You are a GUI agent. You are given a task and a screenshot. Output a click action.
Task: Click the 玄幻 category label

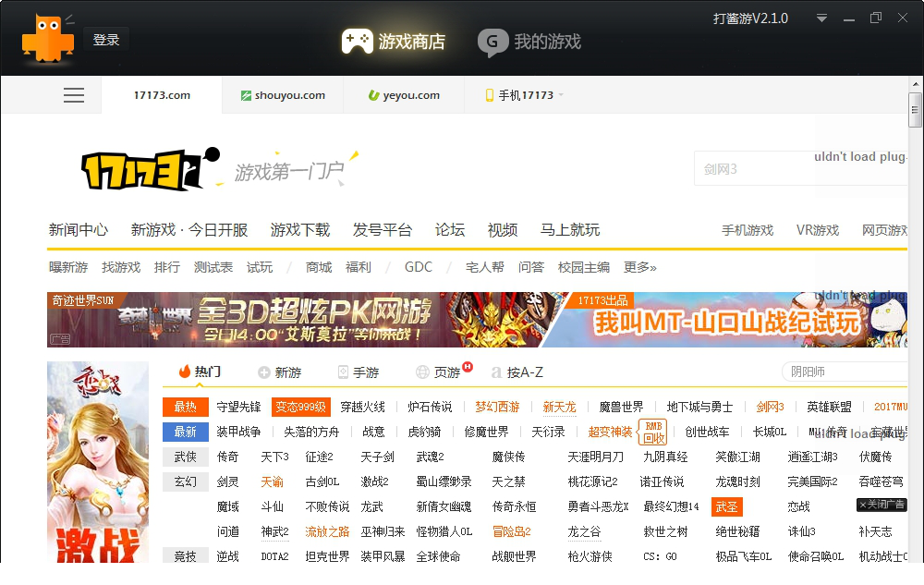tap(186, 481)
